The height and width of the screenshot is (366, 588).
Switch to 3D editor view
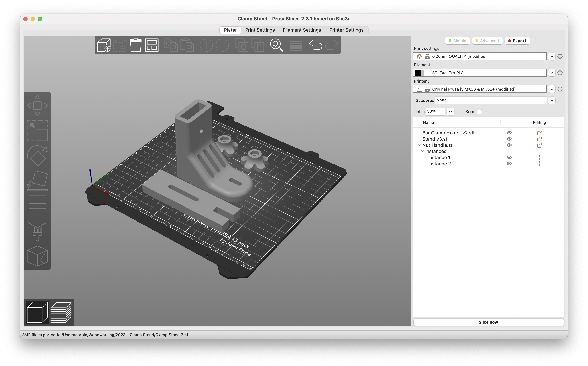[x=37, y=312]
